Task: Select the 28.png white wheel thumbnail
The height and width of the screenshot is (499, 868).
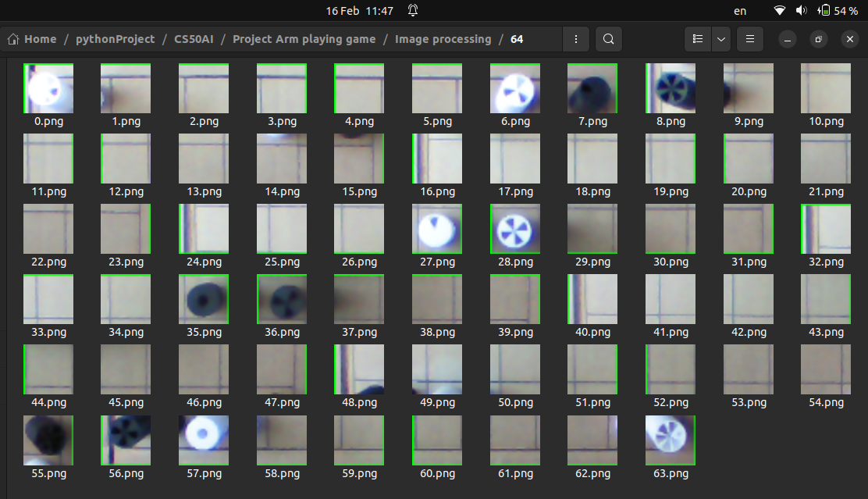Action: pyautogui.click(x=515, y=229)
